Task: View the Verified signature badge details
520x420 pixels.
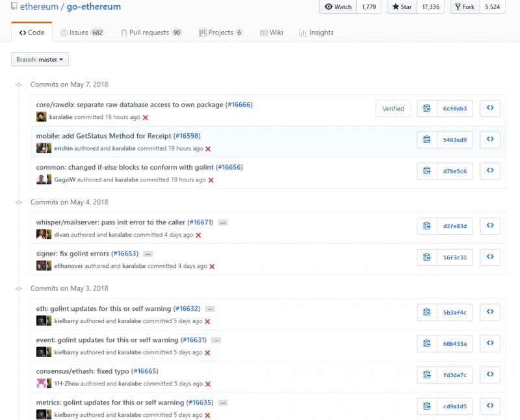Action: pos(393,109)
